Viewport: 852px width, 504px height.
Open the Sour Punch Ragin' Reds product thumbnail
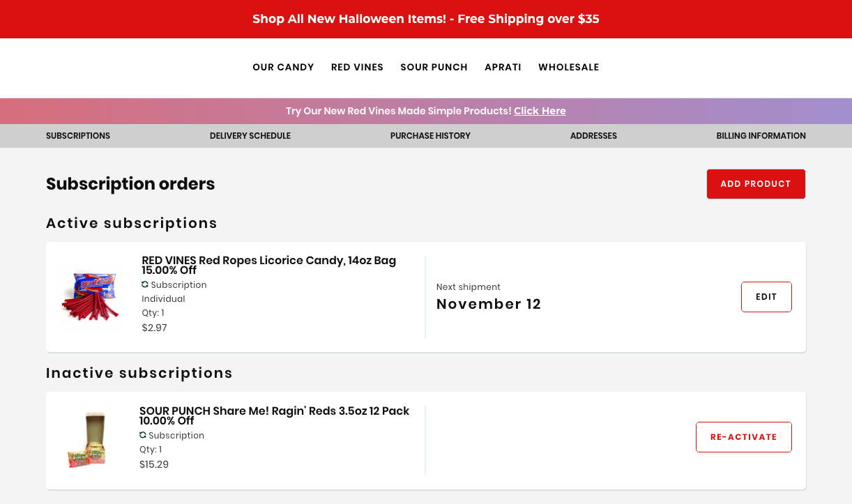(87, 440)
